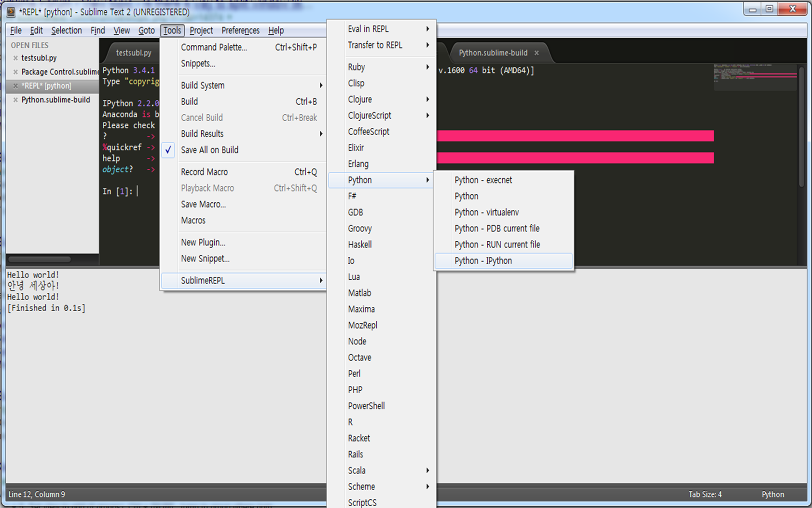Select Python - virtualenv
Screen dimensions: 812x508
point(504,212)
